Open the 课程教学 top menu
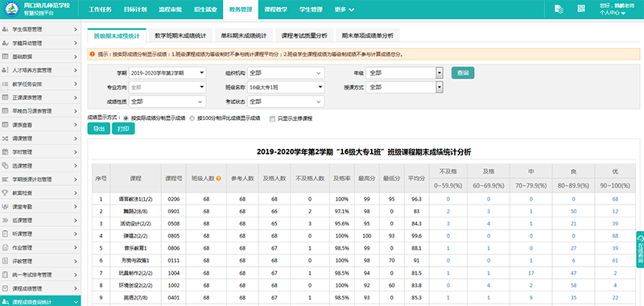Image resolution: width=644 pixels, height=306 pixels. (x=275, y=10)
